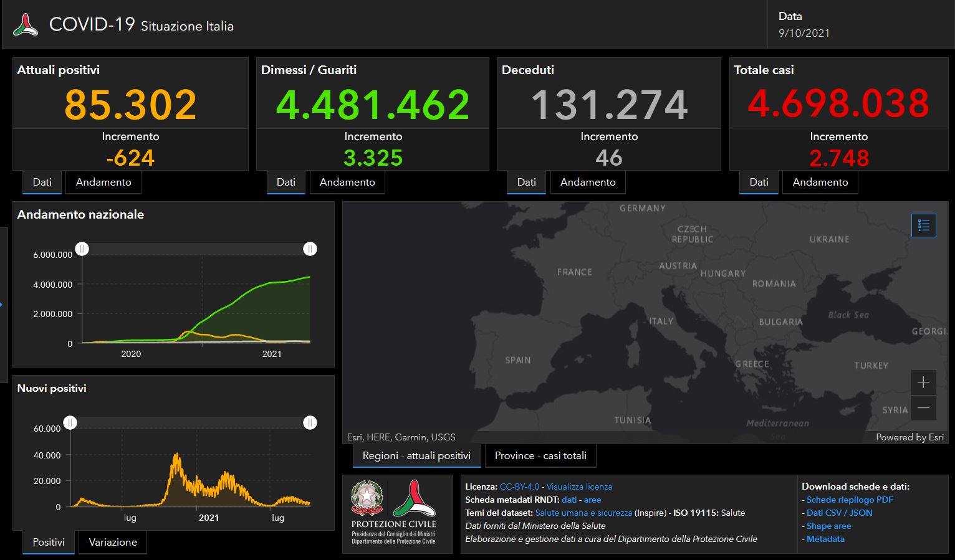Screen dimensions: 955x560
Task: Grab right handle of Nuovi positivi range slider
Action: click(x=310, y=423)
